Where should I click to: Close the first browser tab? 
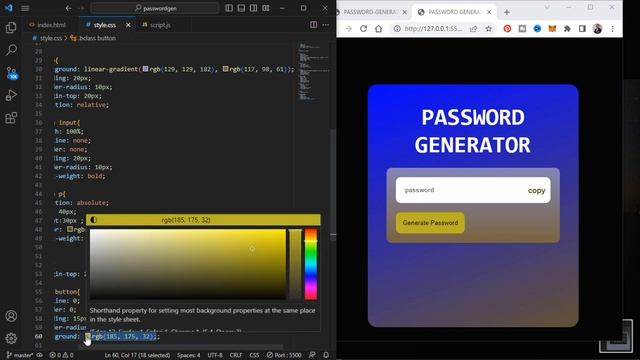click(x=404, y=12)
